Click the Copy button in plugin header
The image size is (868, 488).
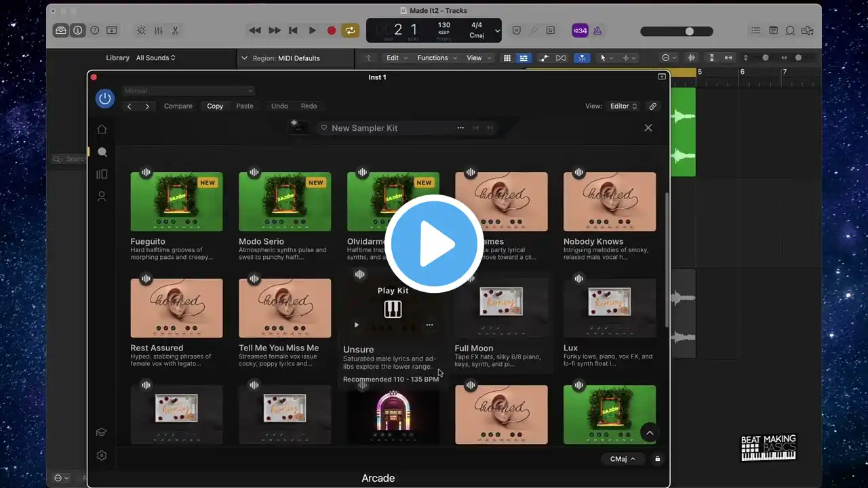[215, 106]
